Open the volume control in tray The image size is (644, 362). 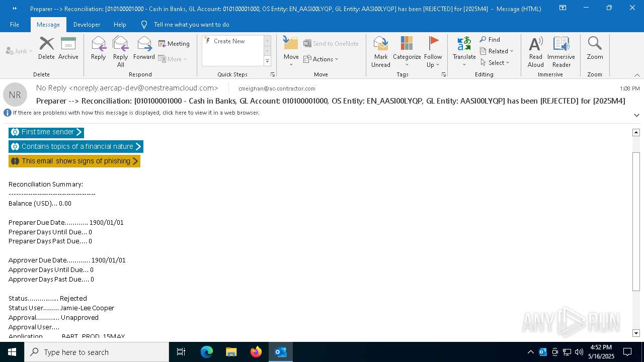(x=579, y=352)
